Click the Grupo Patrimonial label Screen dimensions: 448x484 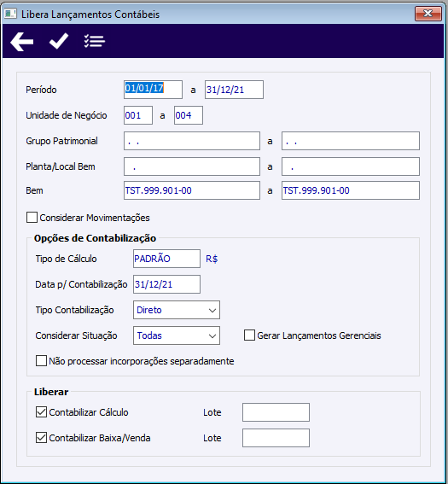(61, 141)
